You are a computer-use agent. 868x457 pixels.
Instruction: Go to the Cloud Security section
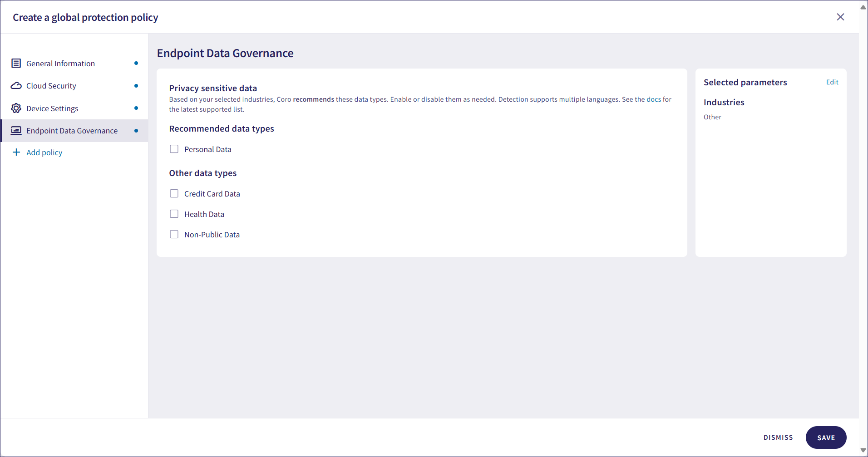(51, 86)
